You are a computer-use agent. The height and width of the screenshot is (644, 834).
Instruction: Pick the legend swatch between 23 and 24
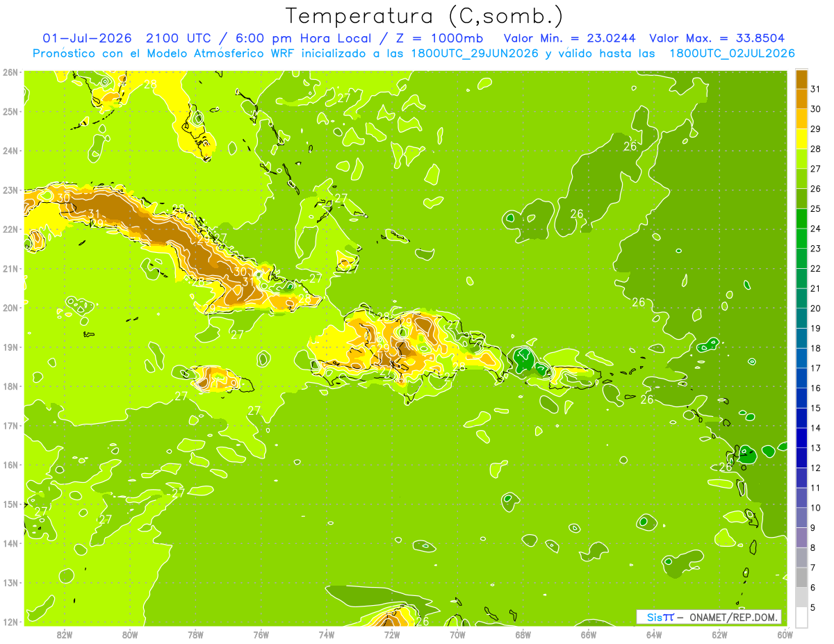[x=801, y=239]
